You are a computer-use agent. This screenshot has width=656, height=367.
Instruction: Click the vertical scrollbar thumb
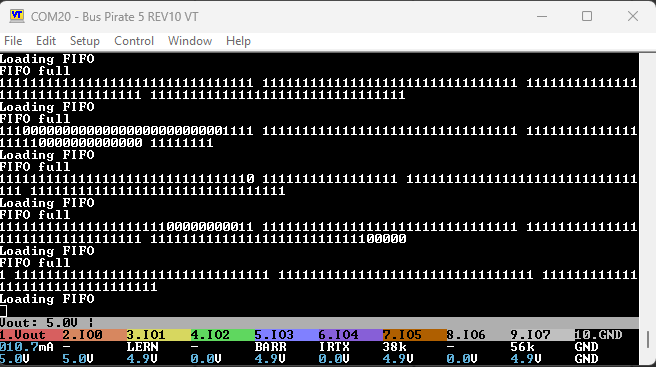[x=648, y=339]
